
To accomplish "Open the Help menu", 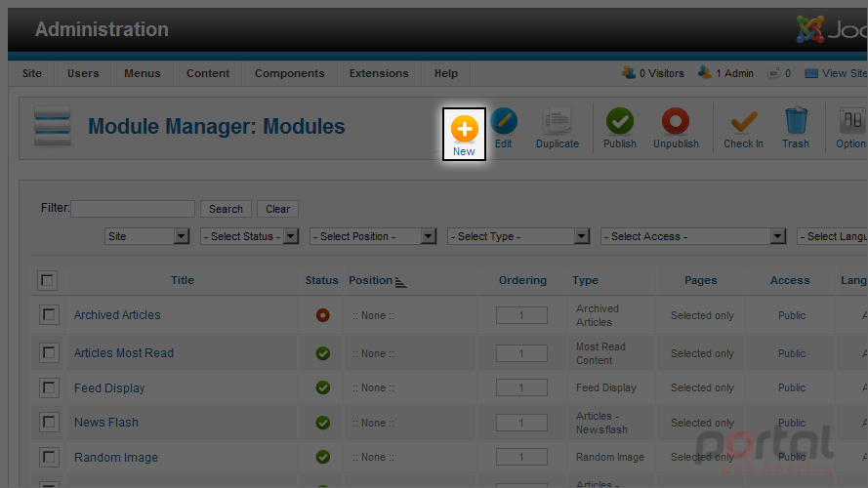I will coord(445,73).
